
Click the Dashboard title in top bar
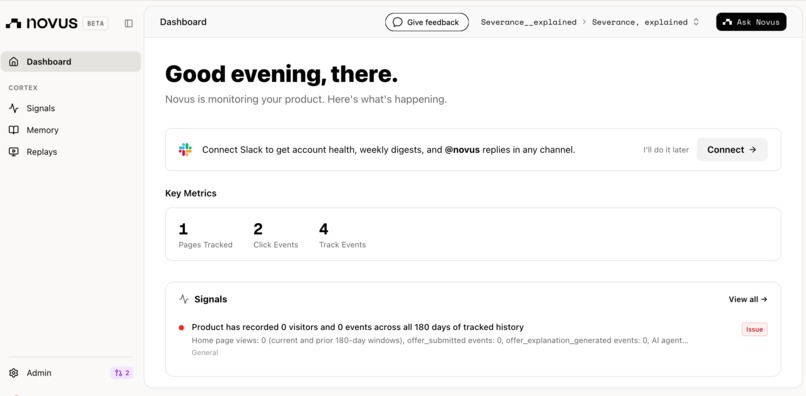coord(183,22)
